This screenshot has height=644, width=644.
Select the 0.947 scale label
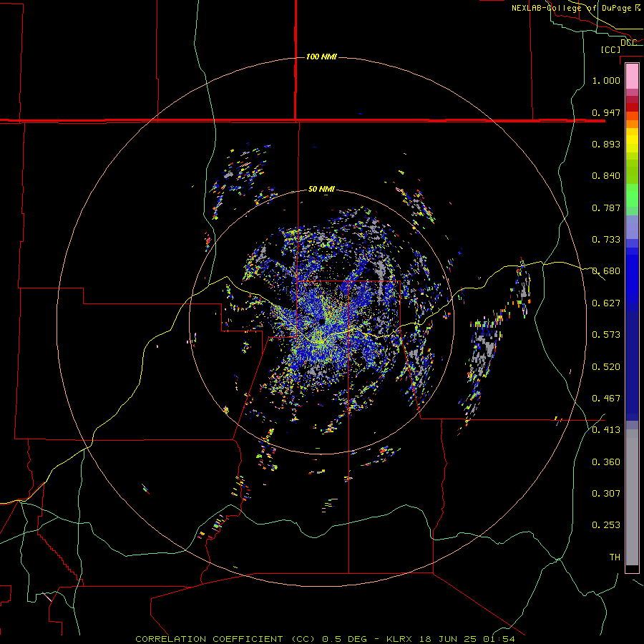coord(606,112)
